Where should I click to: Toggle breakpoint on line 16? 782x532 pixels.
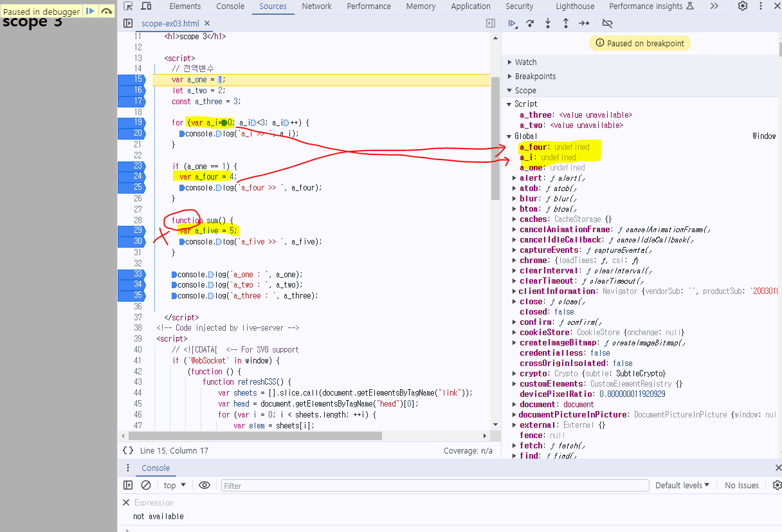click(x=132, y=91)
